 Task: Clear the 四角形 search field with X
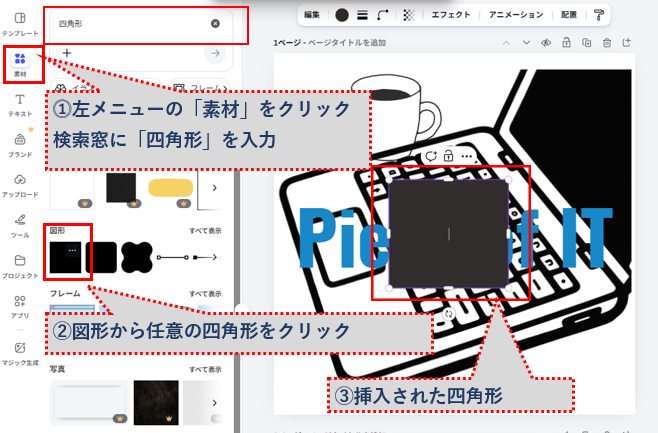pyautogui.click(x=215, y=23)
